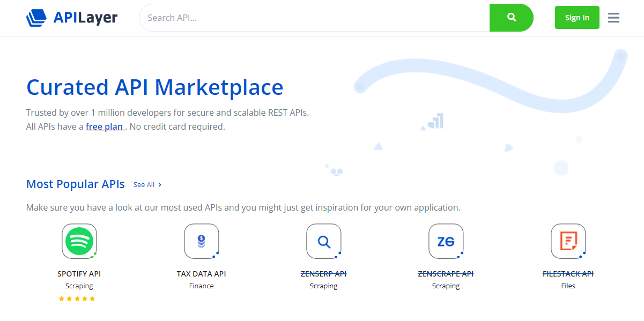Click Scraping category under Zenserp API
Image resolution: width=644 pixels, height=321 pixels.
point(324,286)
